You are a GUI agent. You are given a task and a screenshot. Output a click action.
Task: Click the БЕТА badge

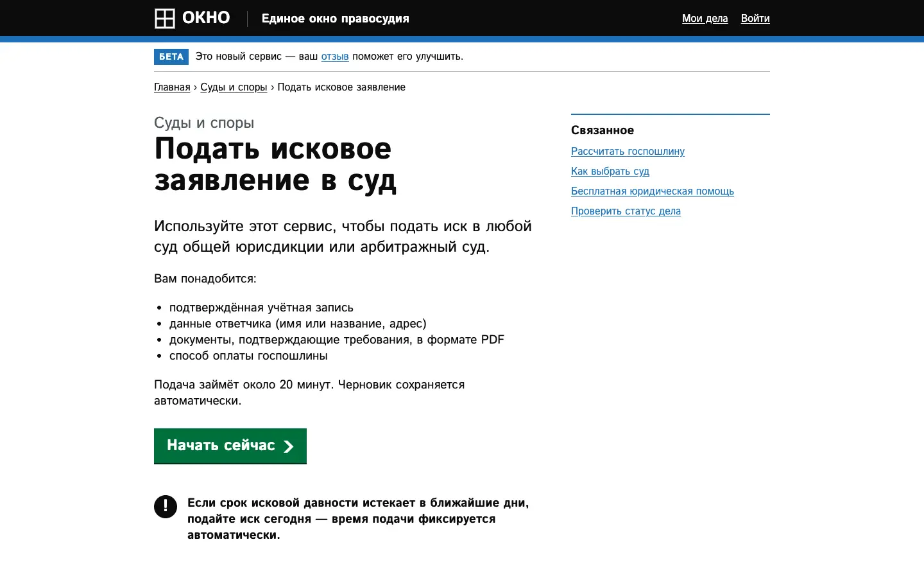(x=171, y=57)
